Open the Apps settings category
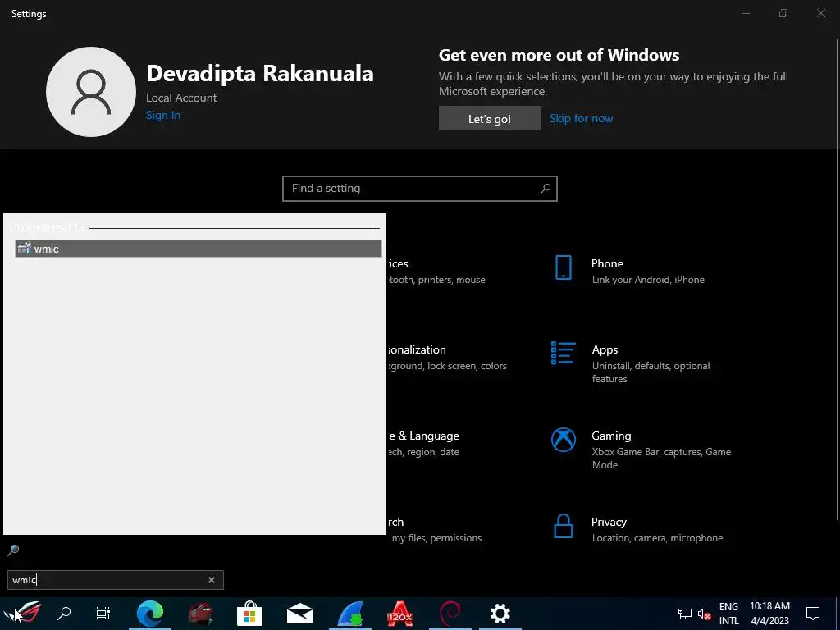Image resolution: width=840 pixels, height=630 pixels. 632,363
